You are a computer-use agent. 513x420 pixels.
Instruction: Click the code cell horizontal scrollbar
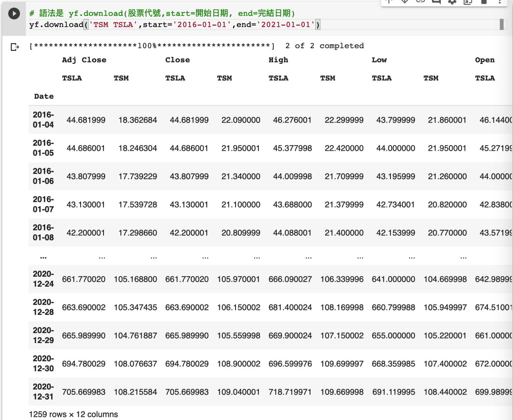(502, 24)
